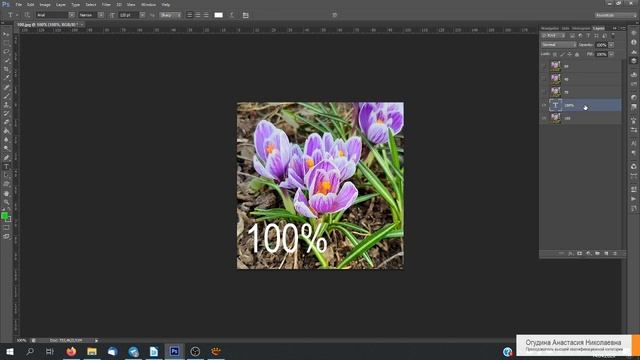The width and height of the screenshot is (640, 360).
Task: Open the Window menu
Action: click(148, 4)
